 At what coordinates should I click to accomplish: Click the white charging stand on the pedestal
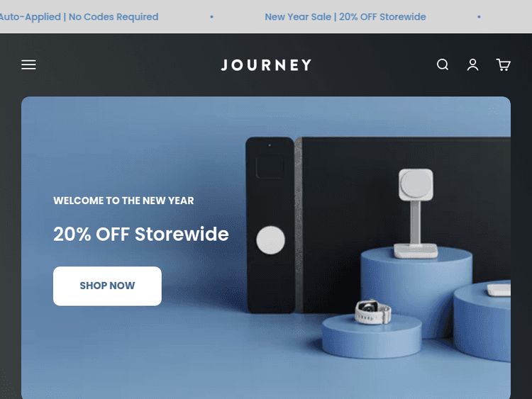[416, 213]
